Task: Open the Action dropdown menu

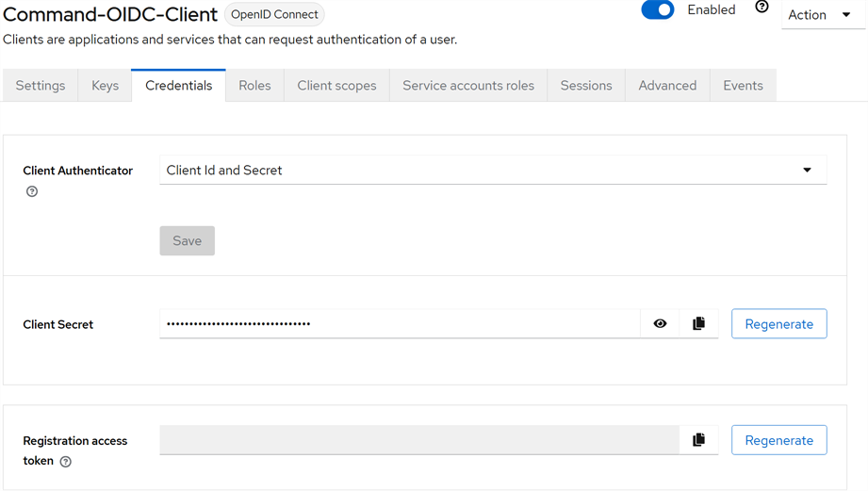Action: (x=819, y=15)
